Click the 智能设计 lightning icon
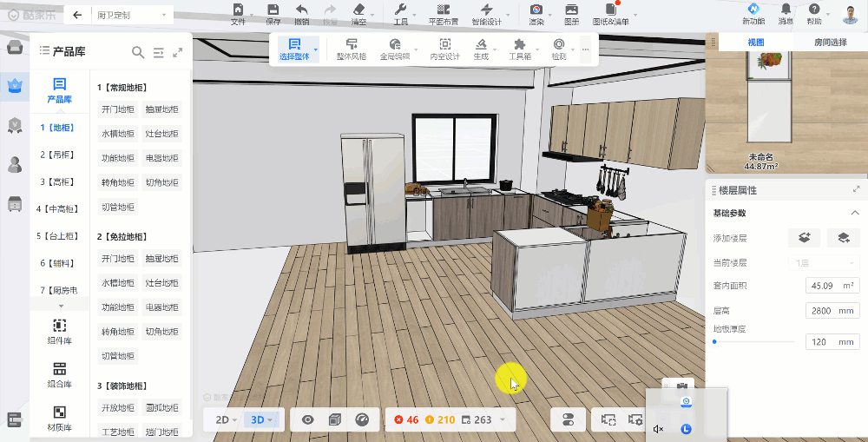Viewport: 868px width, 442px height. (x=486, y=10)
